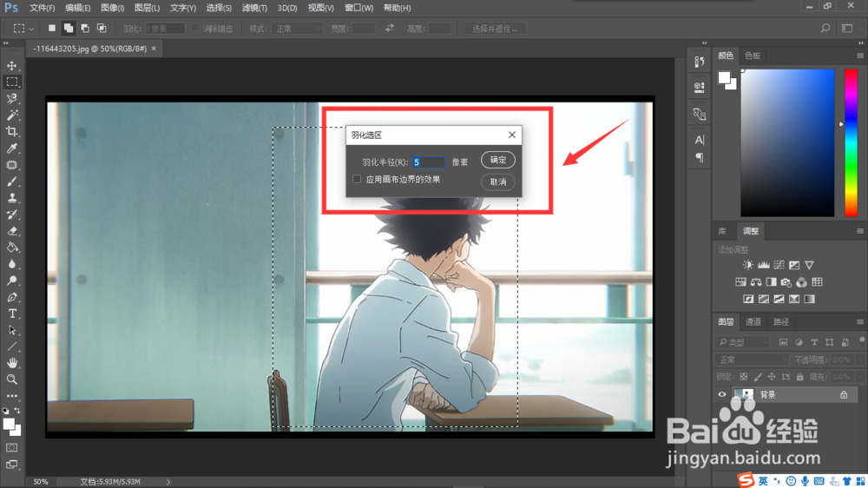The width and height of the screenshot is (868, 488).
Task: Switch to the 通道 tab
Action: coord(753,322)
